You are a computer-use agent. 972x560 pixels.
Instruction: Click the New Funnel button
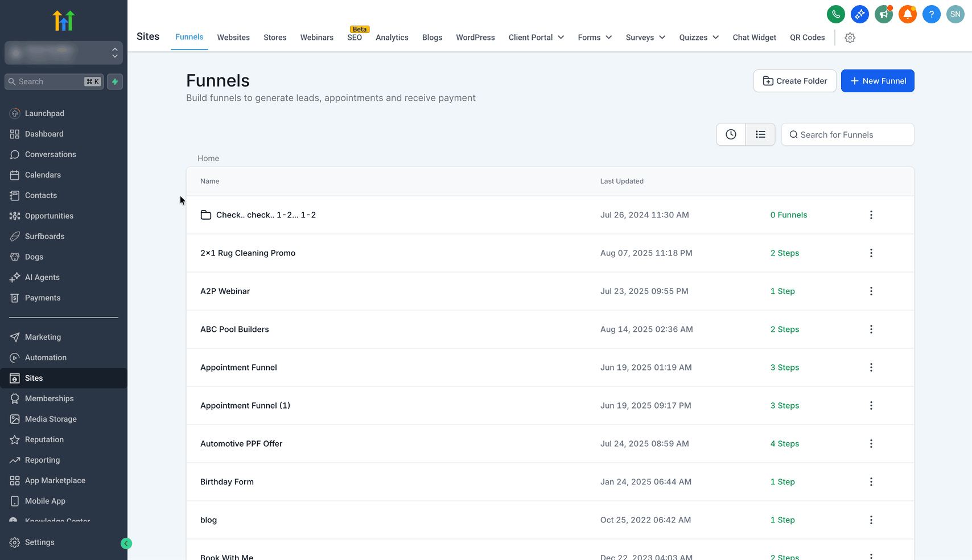coord(878,81)
